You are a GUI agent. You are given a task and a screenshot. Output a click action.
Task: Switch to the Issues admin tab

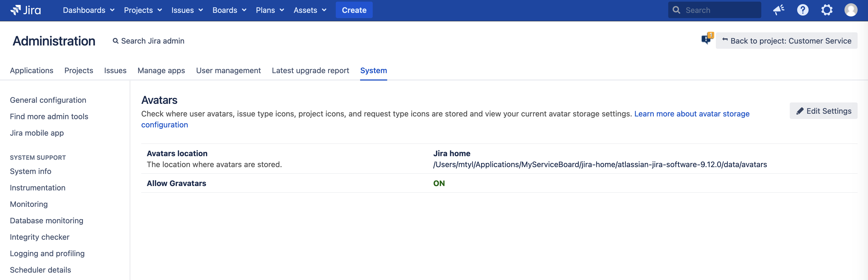pos(115,70)
